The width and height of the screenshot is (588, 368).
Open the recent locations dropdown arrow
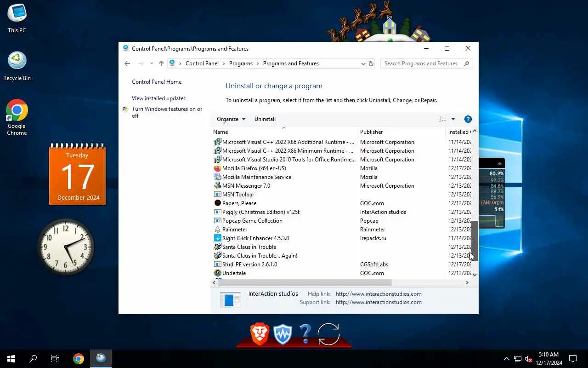tap(152, 63)
